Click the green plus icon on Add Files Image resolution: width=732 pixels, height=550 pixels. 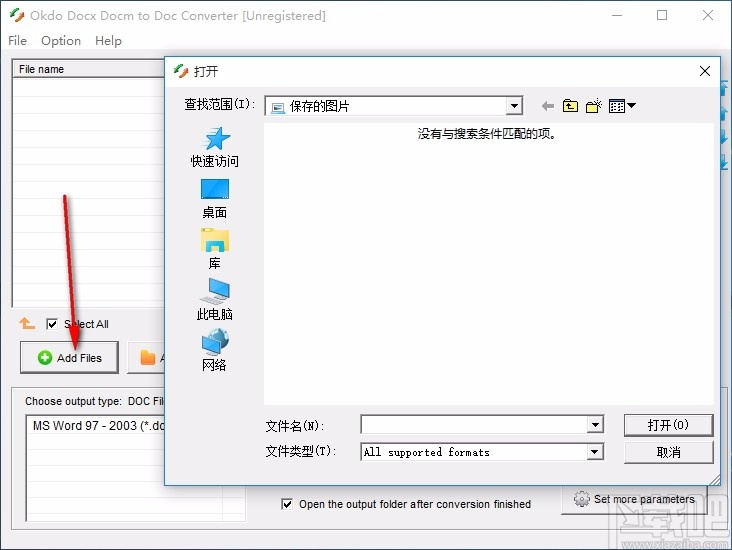coord(45,358)
